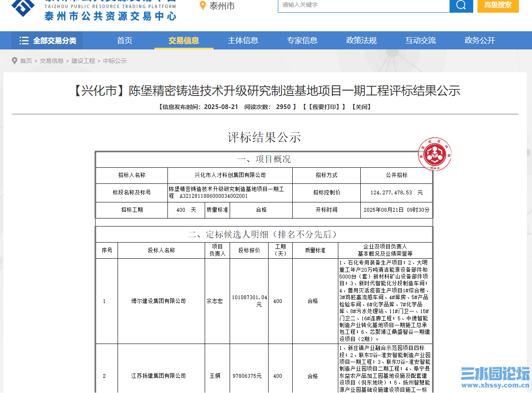
Task: Click the blue magnifier search button
Action: [461, 5]
